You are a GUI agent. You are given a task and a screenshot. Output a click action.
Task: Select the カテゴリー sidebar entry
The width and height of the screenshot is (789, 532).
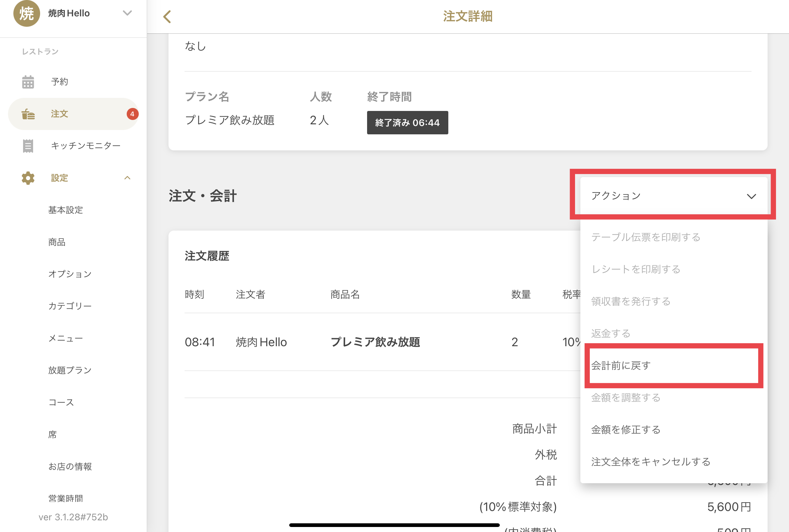pos(70,306)
